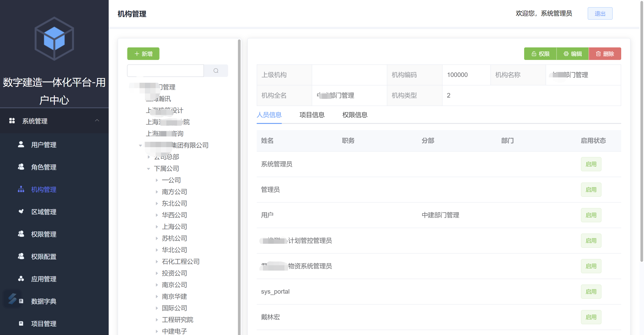Select 国际公司 in the tree
The image size is (644, 335).
[174, 308]
